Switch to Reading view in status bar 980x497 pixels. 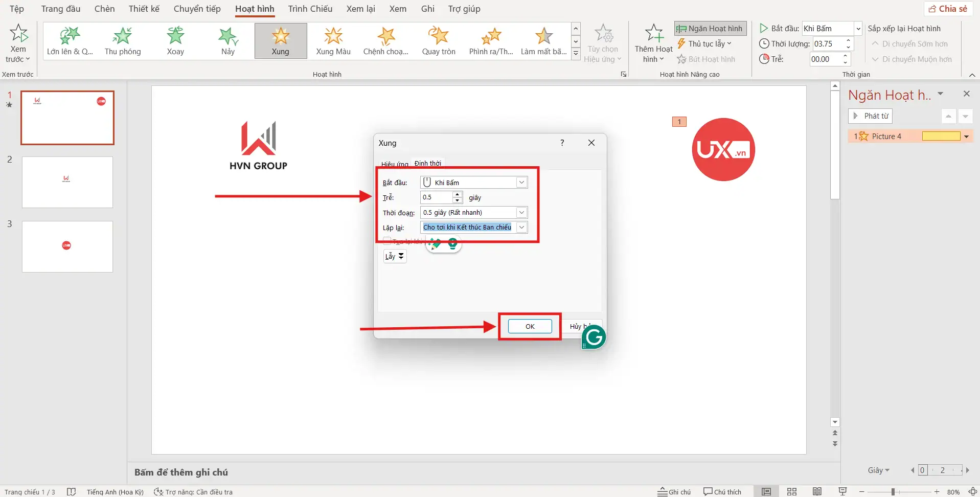[817, 491]
